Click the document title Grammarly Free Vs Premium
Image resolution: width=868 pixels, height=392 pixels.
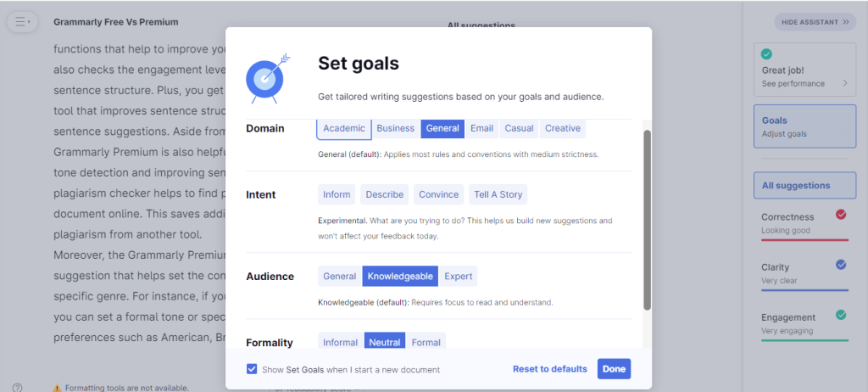pyautogui.click(x=115, y=22)
